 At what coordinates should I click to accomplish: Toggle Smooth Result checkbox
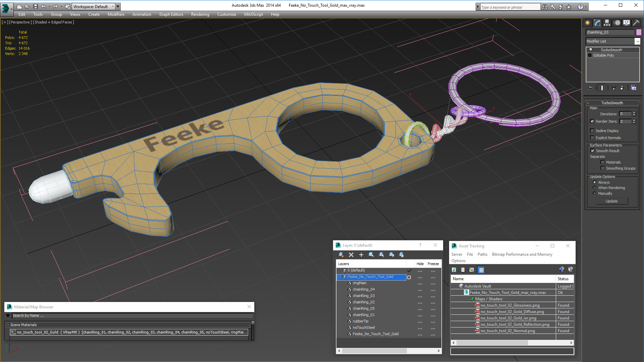593,151
